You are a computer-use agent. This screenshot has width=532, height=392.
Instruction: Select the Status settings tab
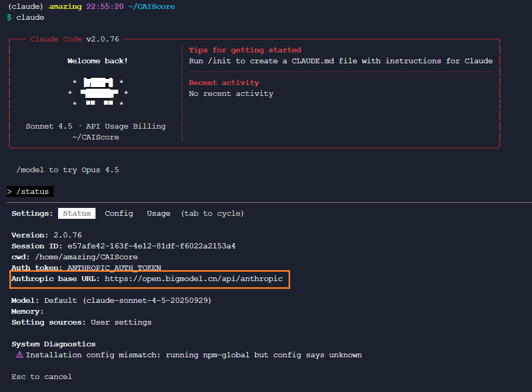coord(77,213)
